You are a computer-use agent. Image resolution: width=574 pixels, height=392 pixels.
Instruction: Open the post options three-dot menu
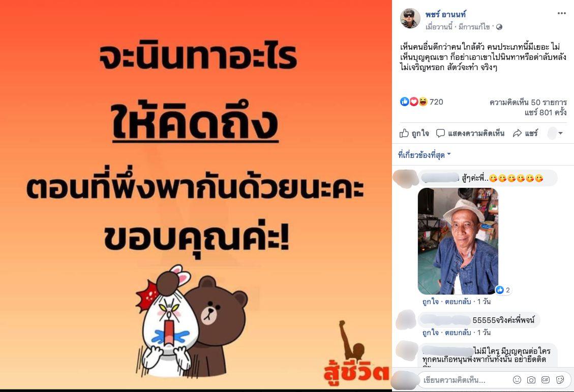[562, 14]
